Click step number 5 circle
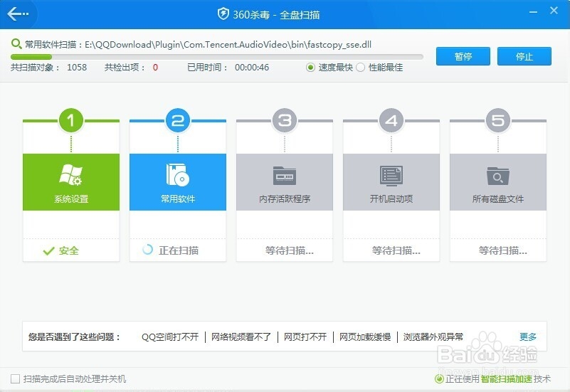This screenshot has height=392, width=570. point(498,120)
